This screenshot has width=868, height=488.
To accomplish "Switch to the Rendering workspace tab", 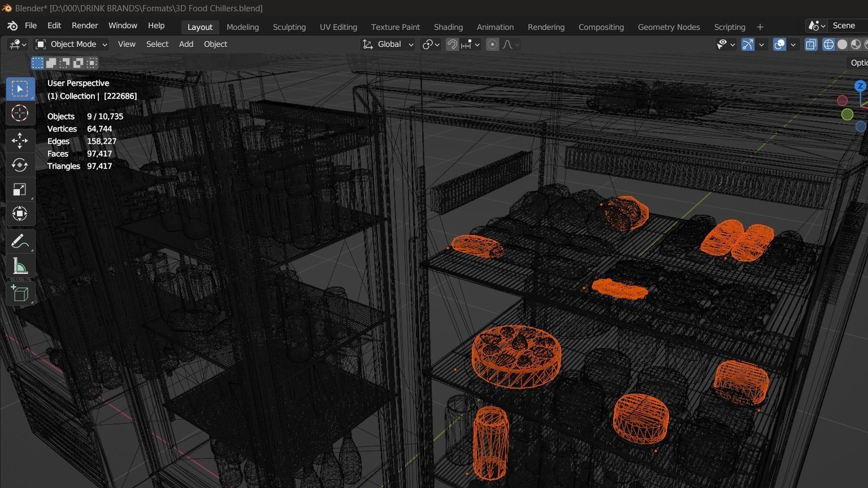I will coord(546,27).
